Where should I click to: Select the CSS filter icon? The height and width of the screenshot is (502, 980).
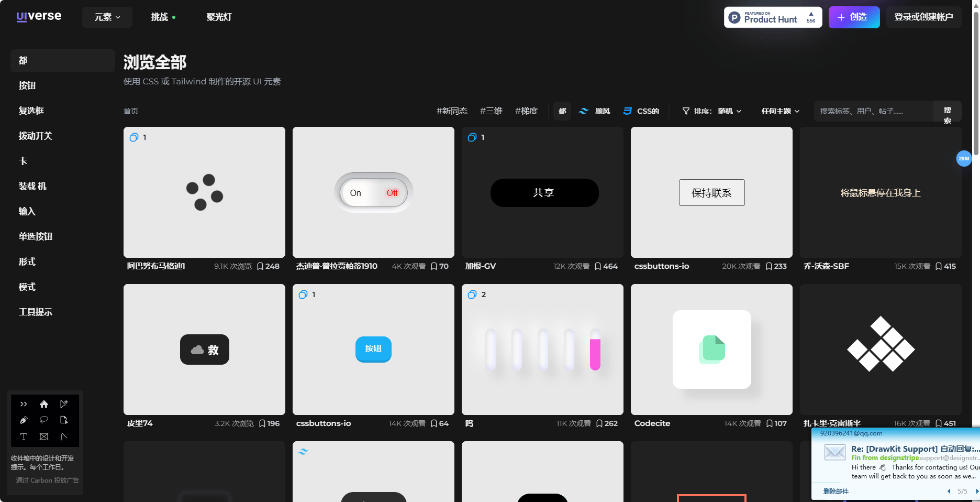627,111
